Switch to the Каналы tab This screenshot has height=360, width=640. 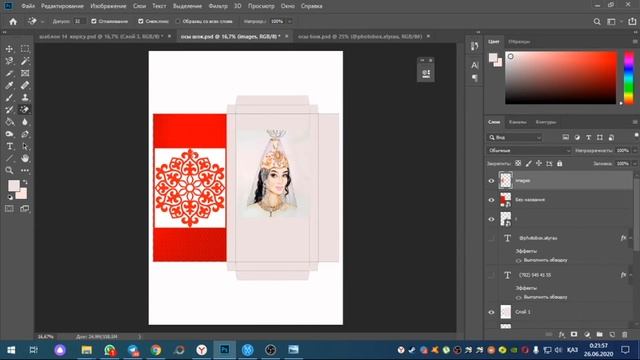[x=518, y=122]
